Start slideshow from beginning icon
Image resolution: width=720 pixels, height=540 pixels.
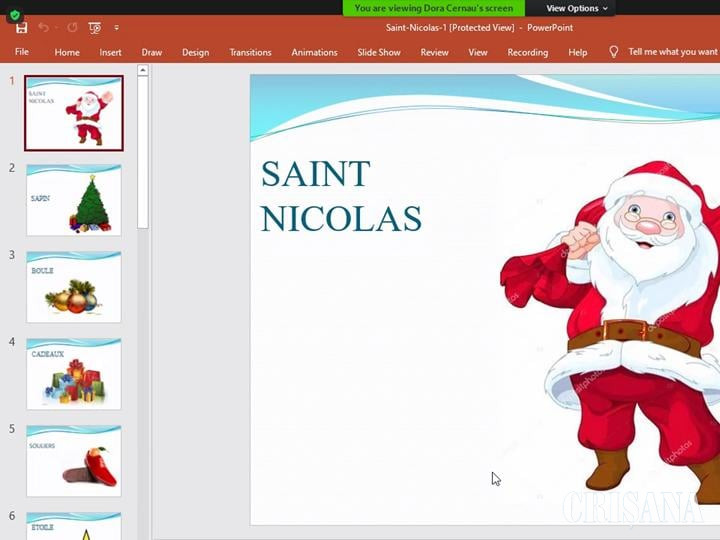[x=95, y=28]
